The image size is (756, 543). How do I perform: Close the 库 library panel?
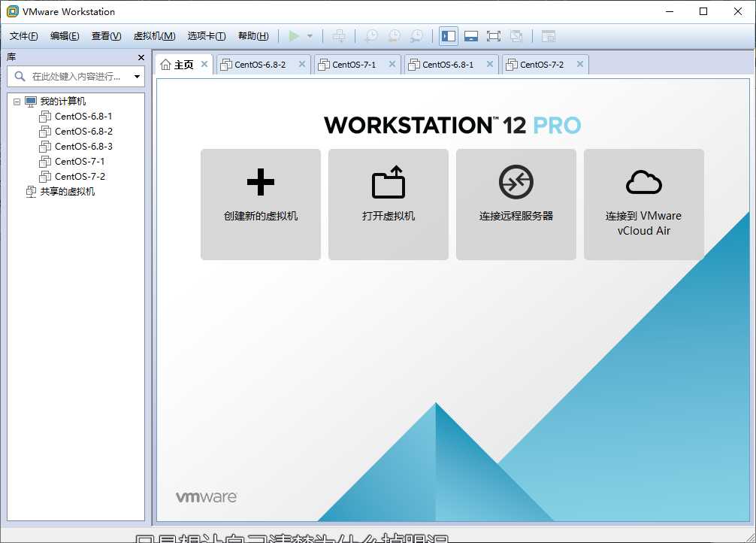point(141,57)
